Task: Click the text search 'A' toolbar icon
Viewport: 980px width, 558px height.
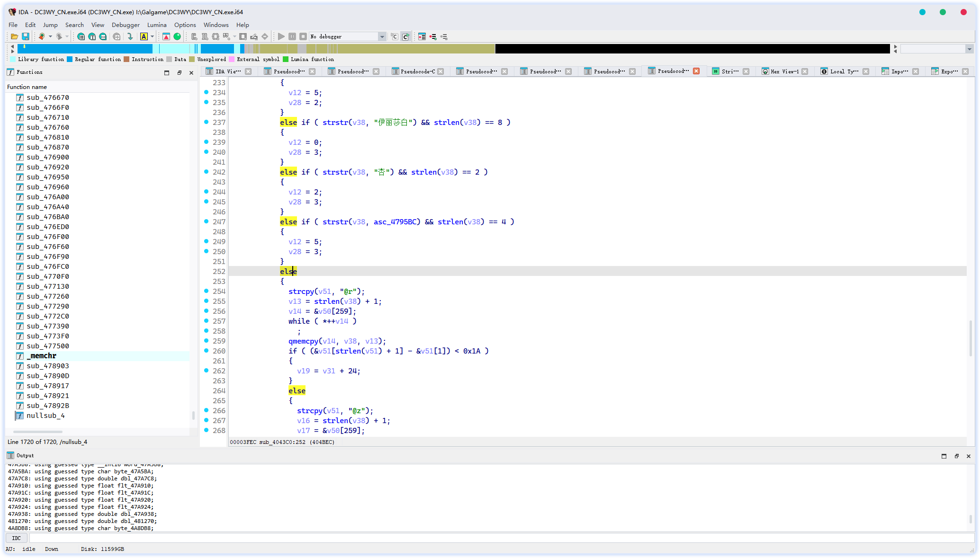Action: click(x=144, y=36)
